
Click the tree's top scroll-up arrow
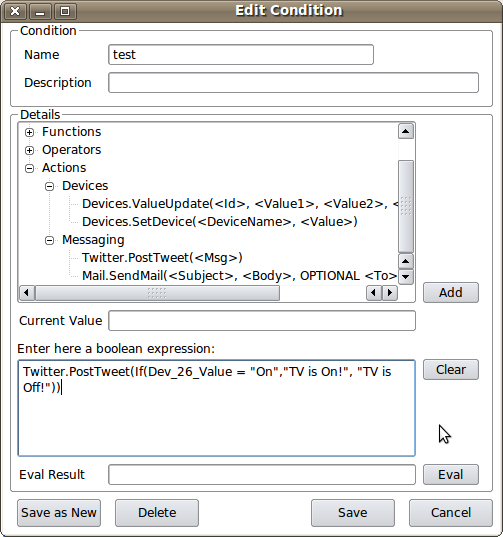(406, 131)
